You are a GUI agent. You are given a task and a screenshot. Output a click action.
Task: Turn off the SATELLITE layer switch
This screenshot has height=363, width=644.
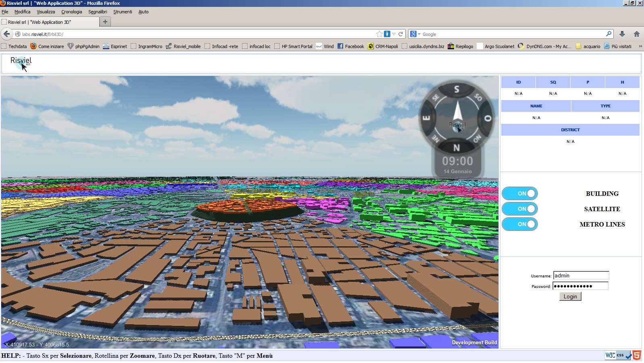pos(519,209)
